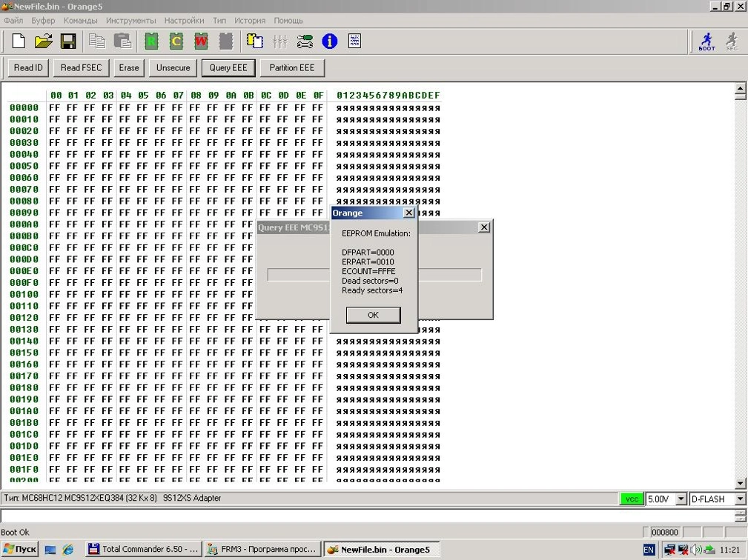Image resolution: width=748 pixels, height=560 pixels.
Task: Open the screwdriver and wrench tools icon
Action: click(305, 41)
